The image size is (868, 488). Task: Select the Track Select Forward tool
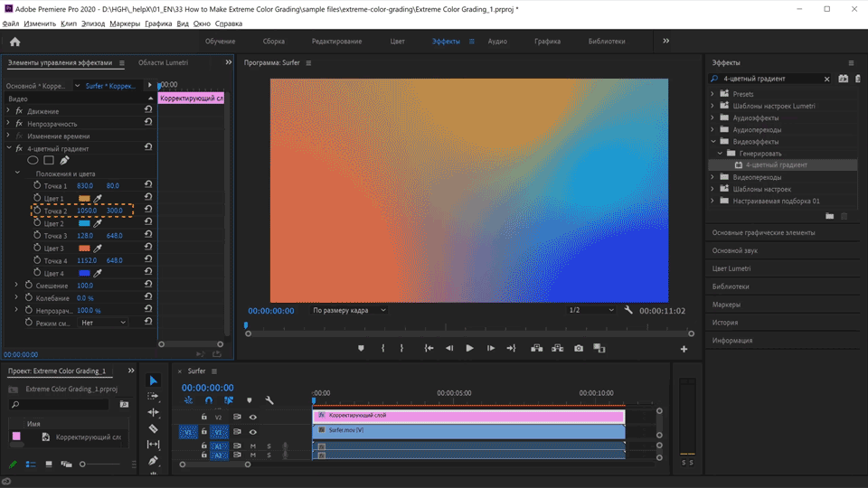pyautogui.click(x=153, y=397)
